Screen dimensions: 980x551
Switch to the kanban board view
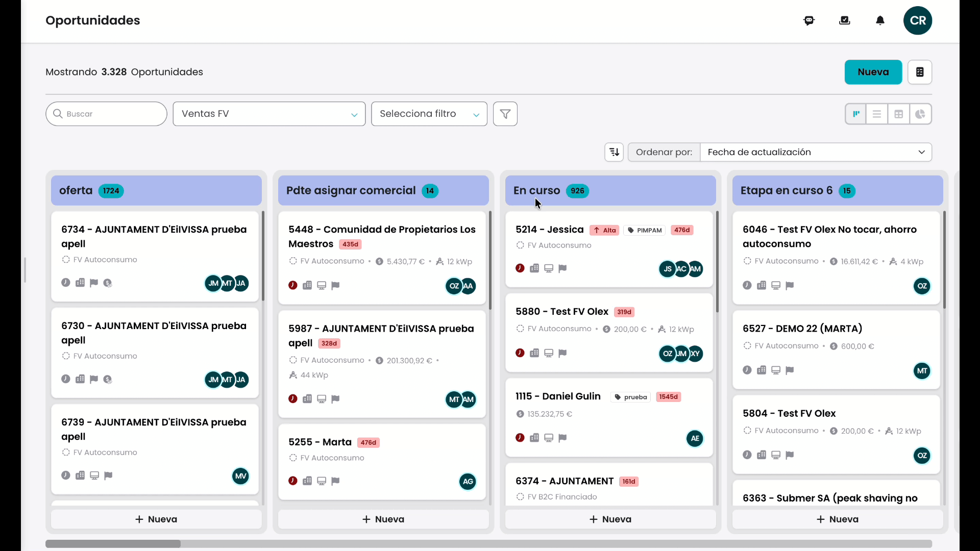click(856, 114)
